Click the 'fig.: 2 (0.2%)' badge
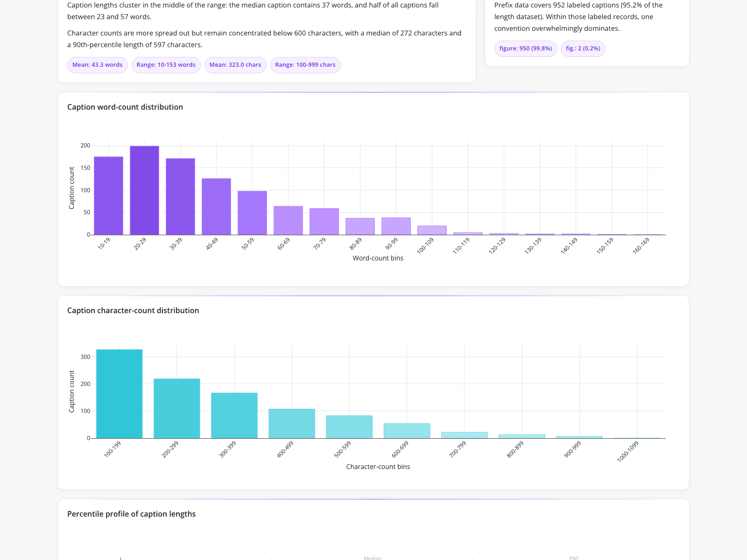747x560 pixels. click(583, 49)
